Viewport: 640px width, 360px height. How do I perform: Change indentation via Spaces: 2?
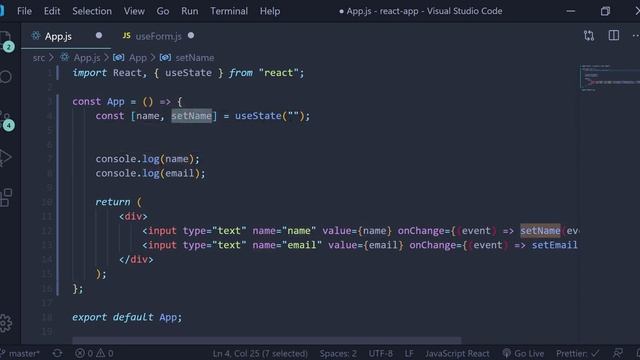click(x=338, y=353)
